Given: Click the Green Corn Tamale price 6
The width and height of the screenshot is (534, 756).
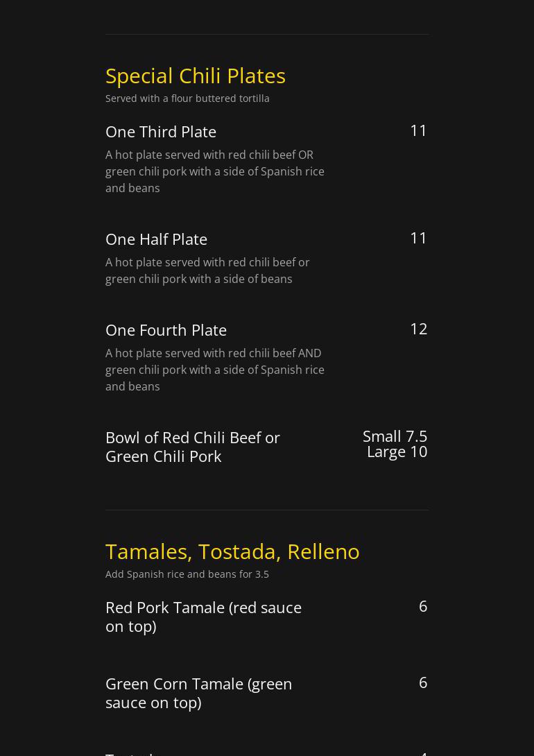Looking at the screenshot, I should click(423, 682).
